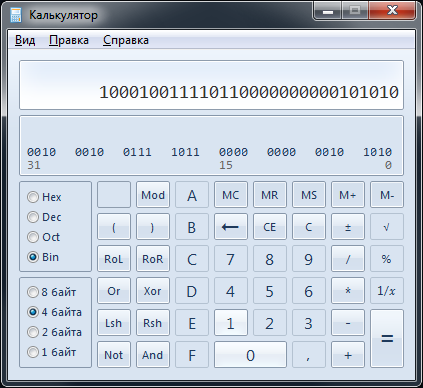The height and width of the screenshot is (388, 423).
Task: Click the plus-minus sign button
Action: [x=348, y=227]
